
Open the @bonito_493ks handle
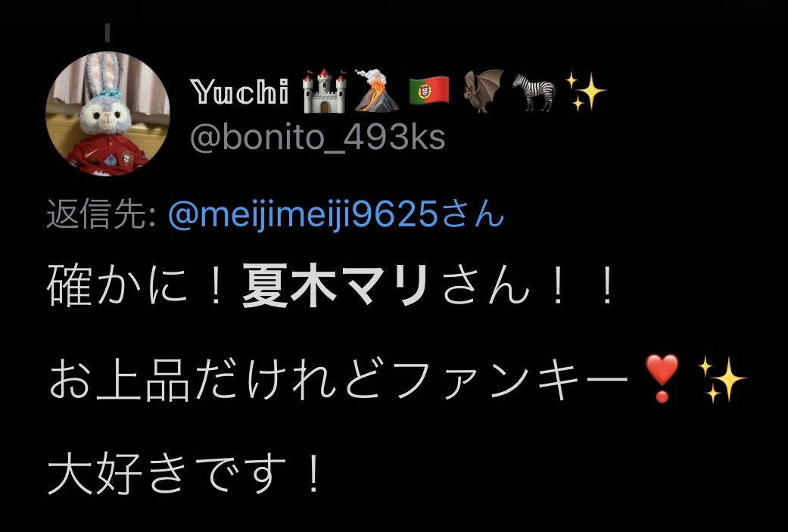pyautogui.click(x=318, y=137)
